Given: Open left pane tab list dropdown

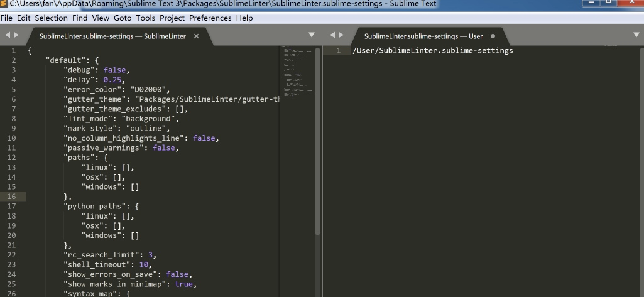Looking at the screenshot, I should (x=312, y=35).
